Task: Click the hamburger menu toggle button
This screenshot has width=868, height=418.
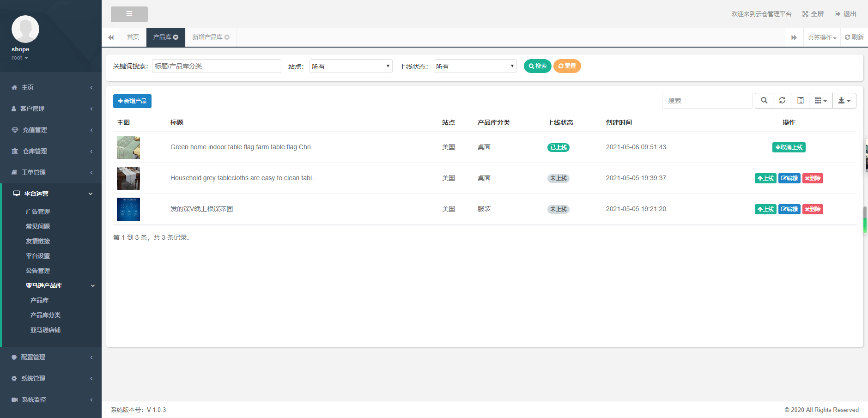Action: [129, 14]
